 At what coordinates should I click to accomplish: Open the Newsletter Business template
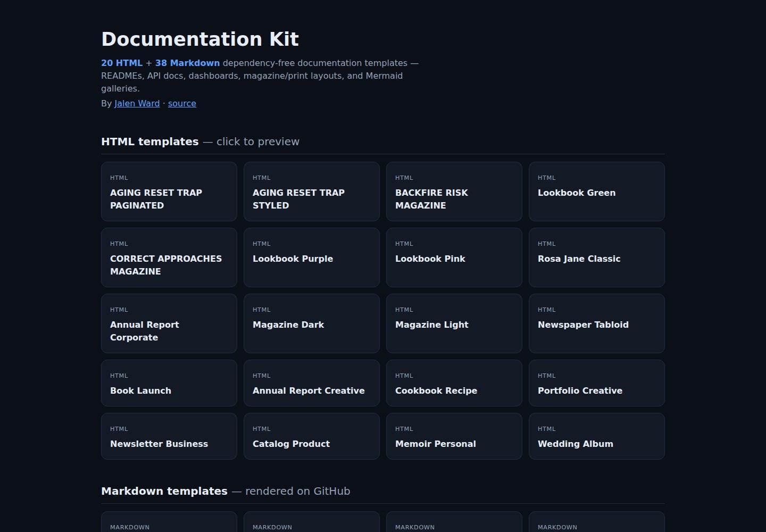[169, 436]
